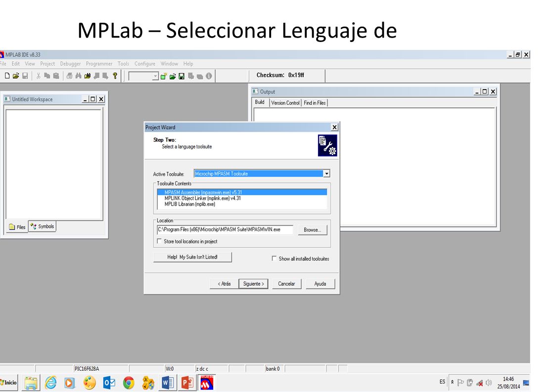This screenshot has height=392, width=555.
Task: Switch to Build tab in Output window
Action: pyautogui.click(x=260, y=102)
